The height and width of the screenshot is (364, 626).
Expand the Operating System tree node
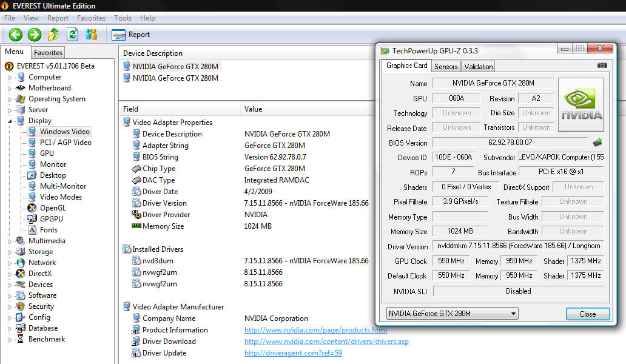tap(10, 99)
